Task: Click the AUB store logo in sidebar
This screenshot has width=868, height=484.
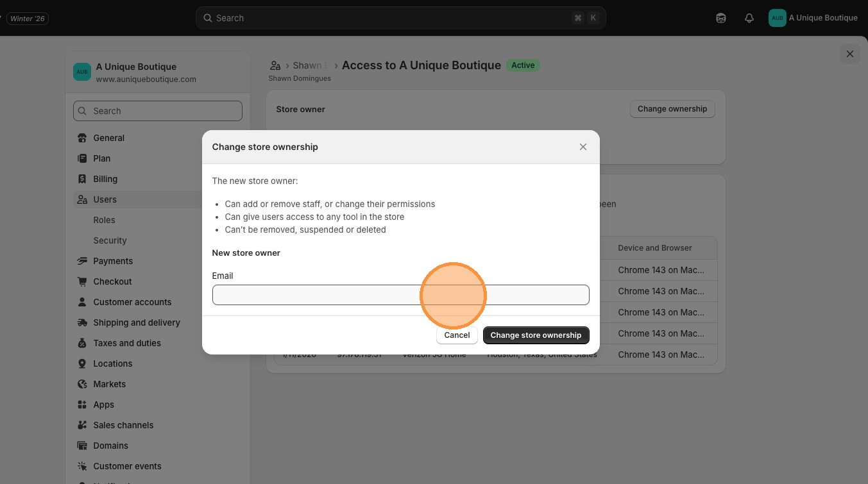Action: coord(82,72)
